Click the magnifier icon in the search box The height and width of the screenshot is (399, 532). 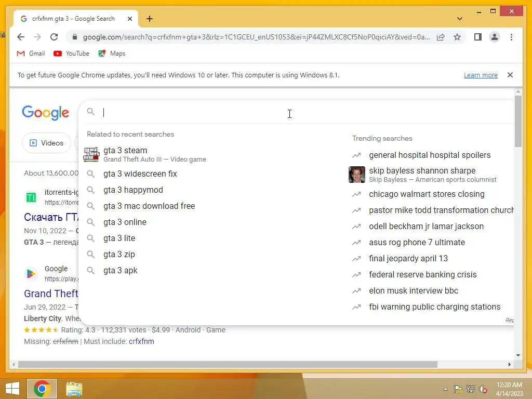(90, 112)
